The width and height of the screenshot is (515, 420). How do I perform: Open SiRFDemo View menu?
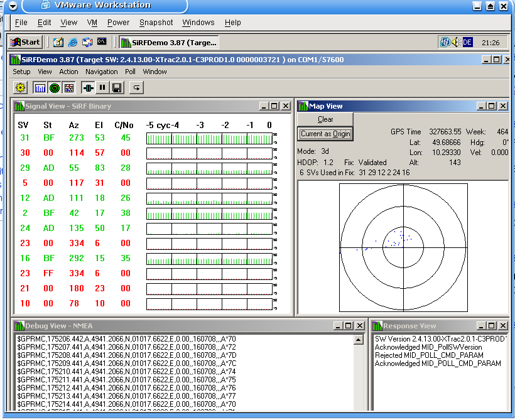(45, 72)
